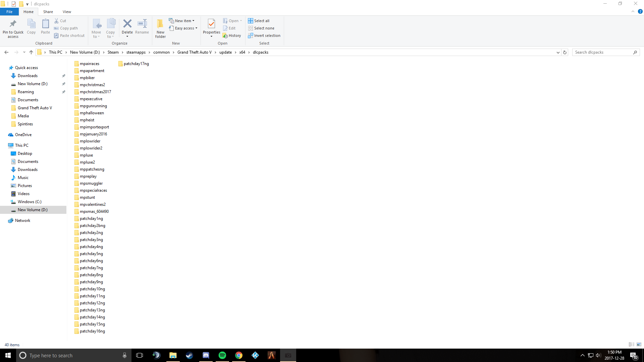This screenshot has width=644, height=362.
Task: Click the Cut scissors icon
Action: (56, 21)
